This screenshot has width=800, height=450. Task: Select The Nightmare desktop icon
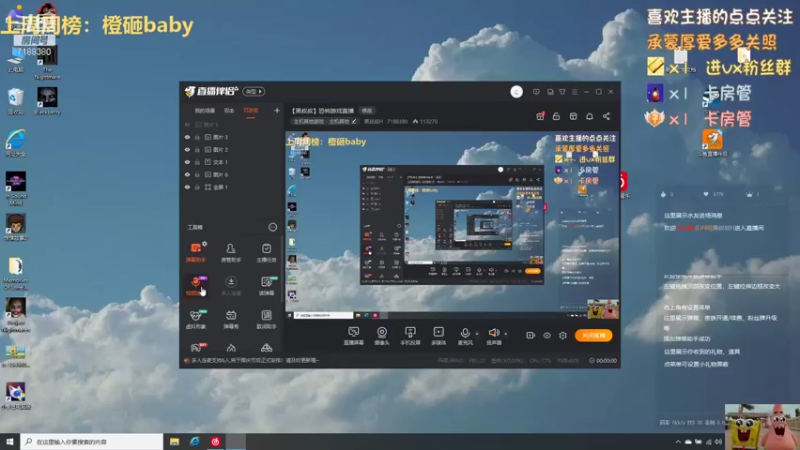tap(47, 64)
